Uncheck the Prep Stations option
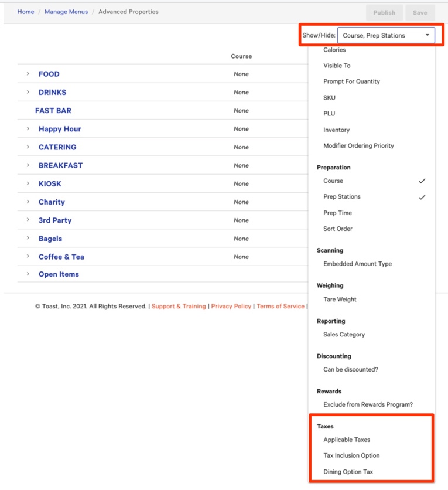This screenshot has width=448, height=490. (x=342, y=197)
